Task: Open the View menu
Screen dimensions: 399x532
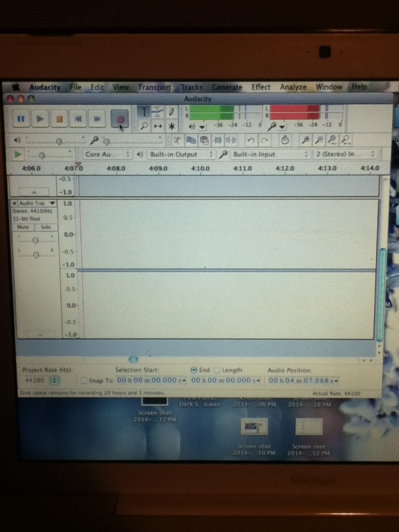Action: pos(120,87)
